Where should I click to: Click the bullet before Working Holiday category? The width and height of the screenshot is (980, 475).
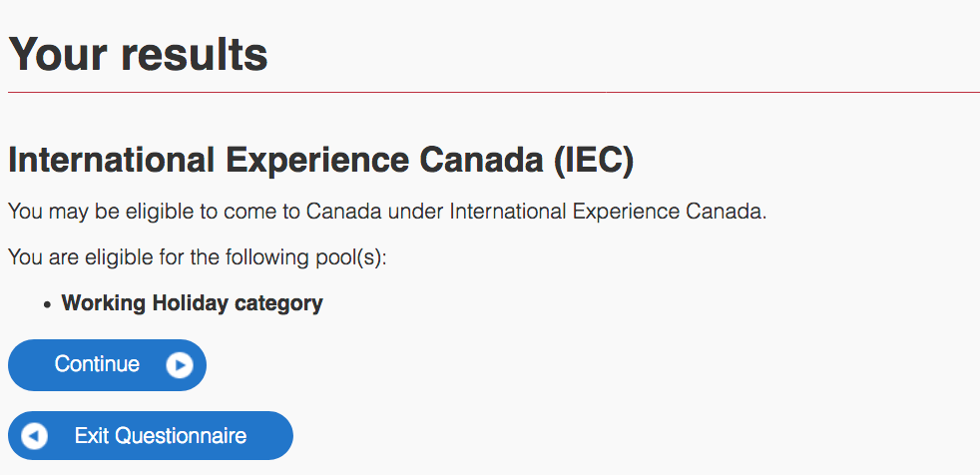[47, 304]
